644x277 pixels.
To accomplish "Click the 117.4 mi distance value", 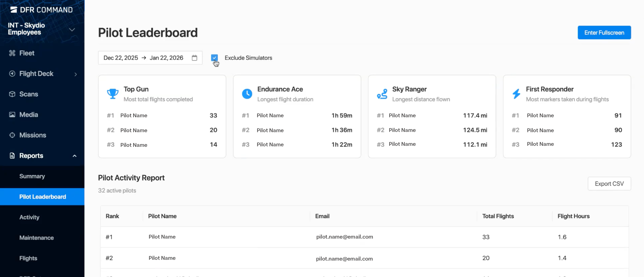I will pyautogui.click(x=475, y=116).
